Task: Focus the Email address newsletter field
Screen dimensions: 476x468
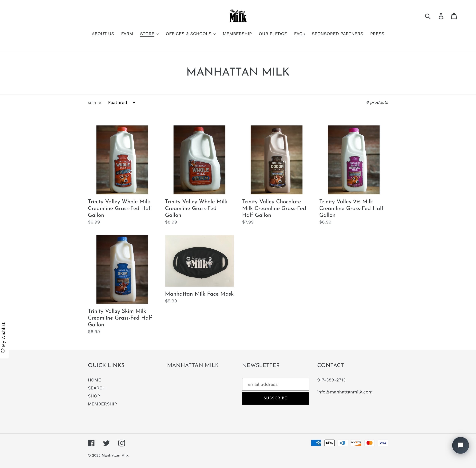Action: (275, 384)
